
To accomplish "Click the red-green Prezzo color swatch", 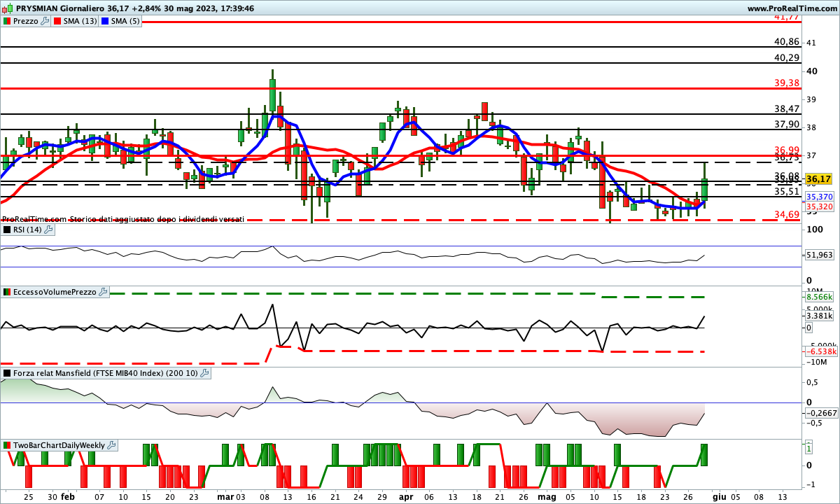I will pyautogui.click(x=7, y=21).
